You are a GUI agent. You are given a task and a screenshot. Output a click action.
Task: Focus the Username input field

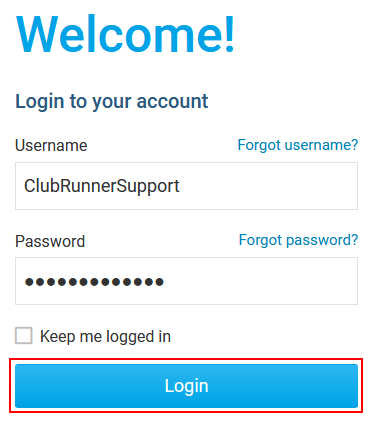pyautogui.click(x=186, y=186)
